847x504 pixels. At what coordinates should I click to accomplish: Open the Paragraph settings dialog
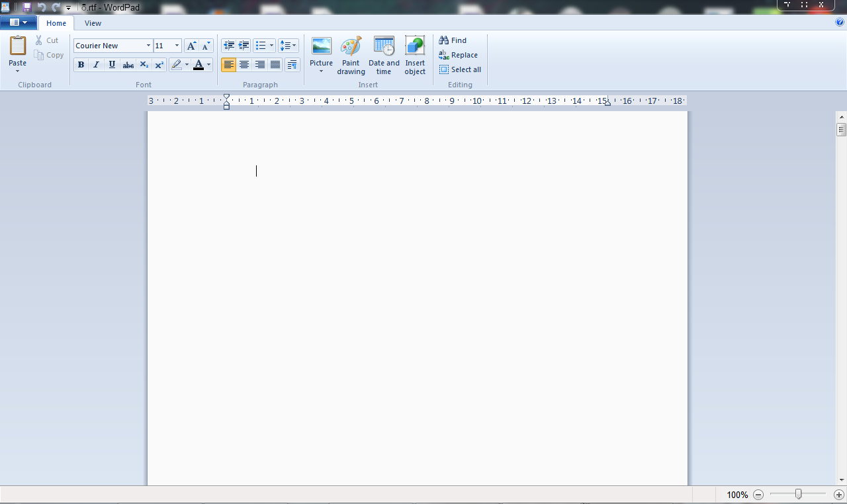(x=292, y=65)
